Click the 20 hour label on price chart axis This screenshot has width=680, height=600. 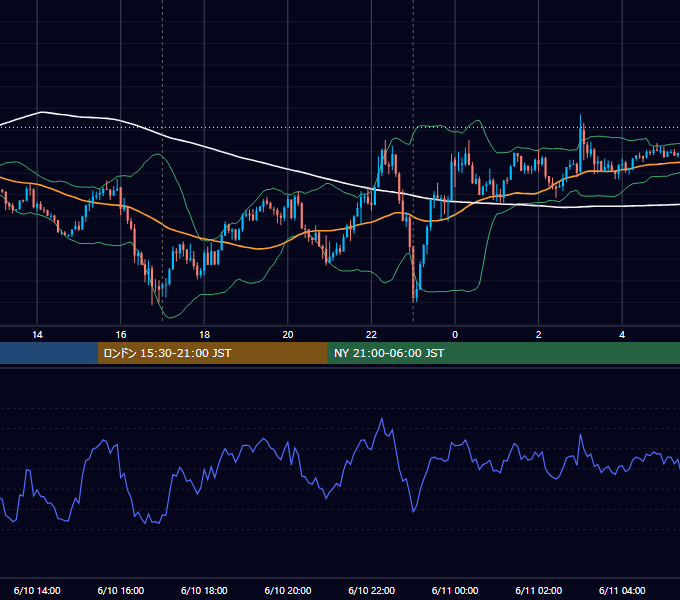pos(288,335)
